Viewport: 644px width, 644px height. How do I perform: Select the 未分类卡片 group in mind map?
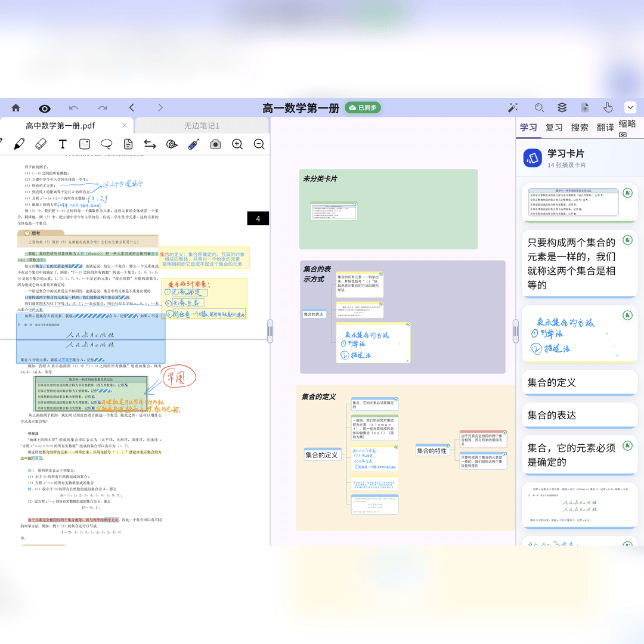point(388,209)
